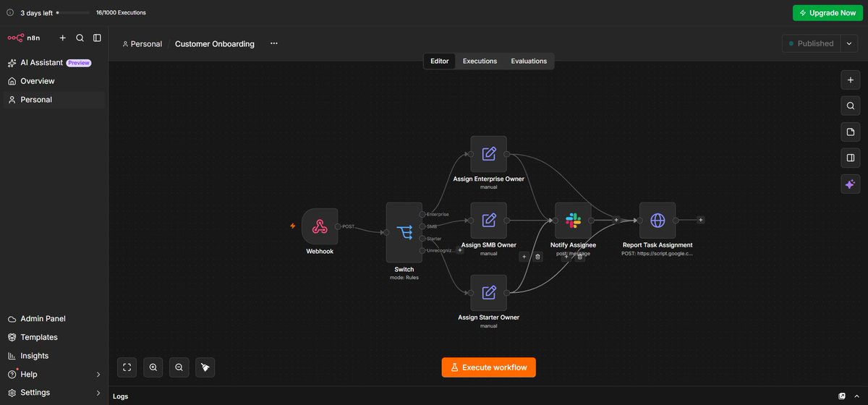The width and height of the screenshot is (868, 405).
Task: Open the purple AI sparkle button
Action: pyautogui.click(x=851, y=184)
